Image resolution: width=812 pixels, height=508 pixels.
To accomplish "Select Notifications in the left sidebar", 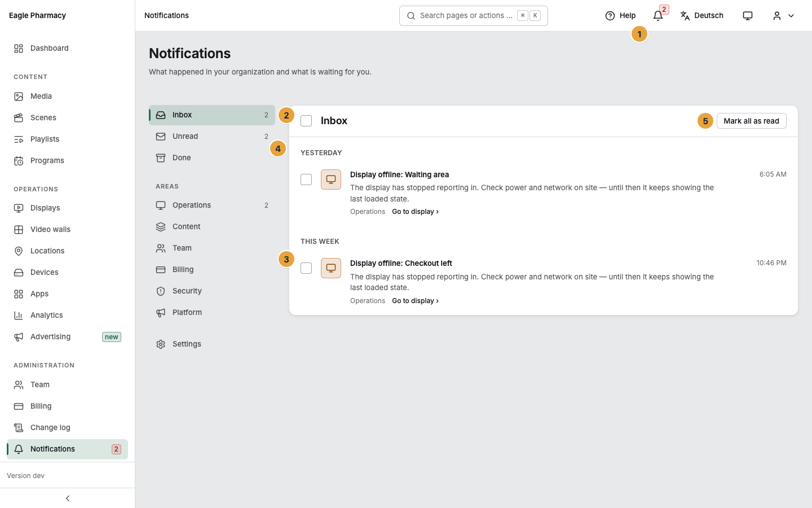I will [67, 449].
